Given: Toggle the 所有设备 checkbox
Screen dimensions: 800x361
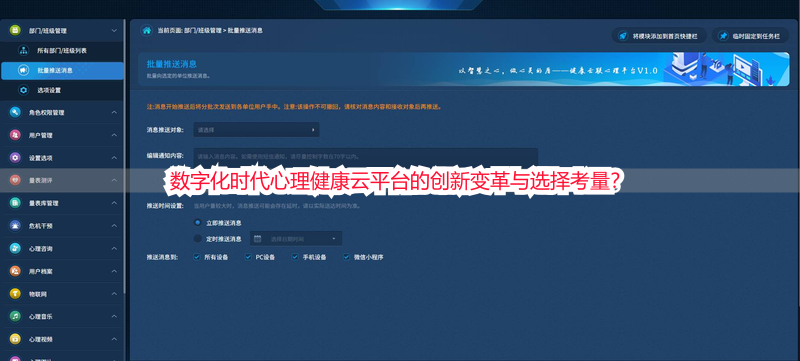Looking at the screenshot, I should coord(196,257).
